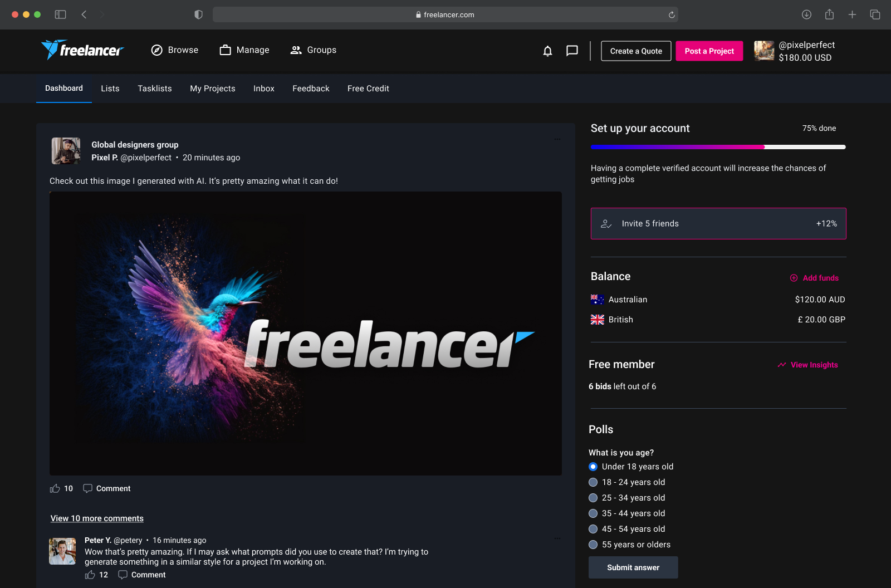Open Feedback tab

click(311, 89)
